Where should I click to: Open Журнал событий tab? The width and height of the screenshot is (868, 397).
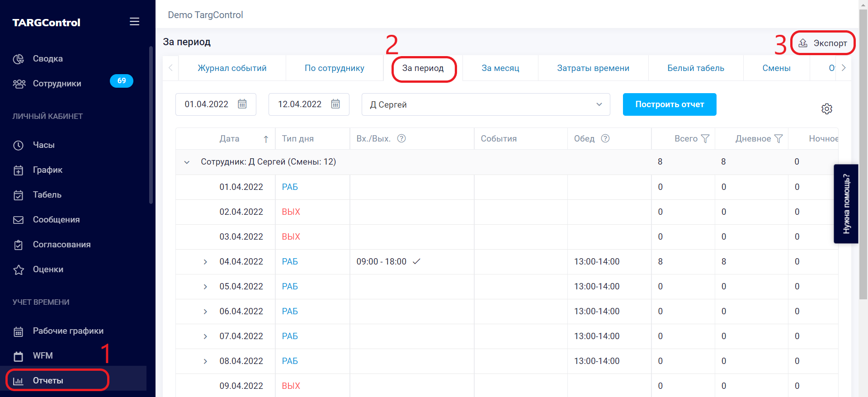pos(232,68)
